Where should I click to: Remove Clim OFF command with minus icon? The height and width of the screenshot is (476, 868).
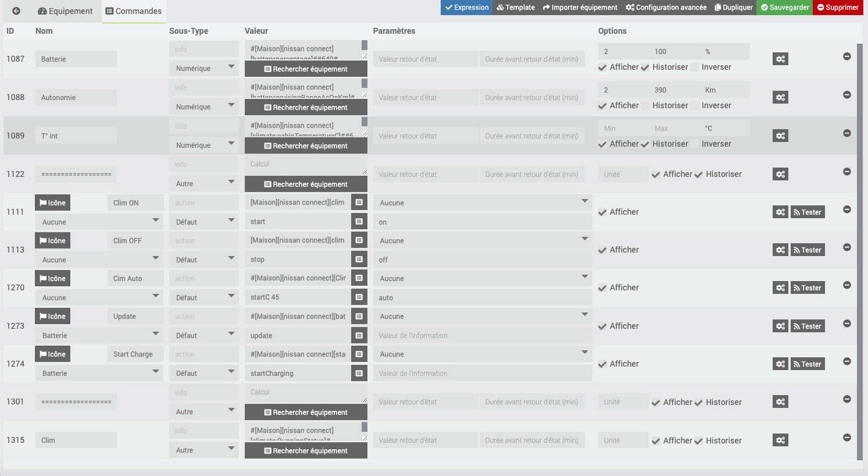click(847, 247)
